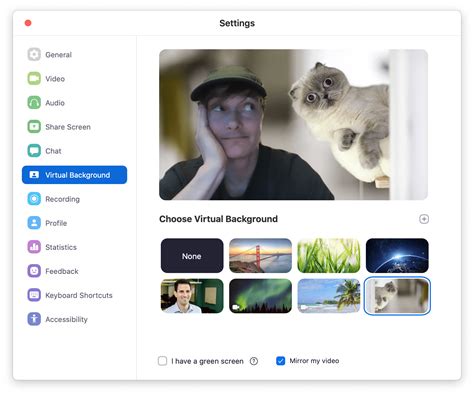Switch to Video settings label
This screenshot has width=474, height=395.
click(x=55, y=79)
